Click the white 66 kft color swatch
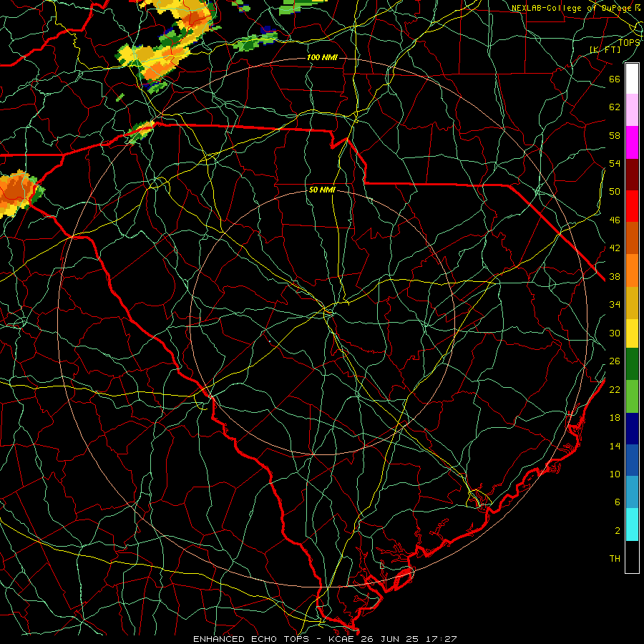This screenshot has height=644, width=644. click(632, 79)
